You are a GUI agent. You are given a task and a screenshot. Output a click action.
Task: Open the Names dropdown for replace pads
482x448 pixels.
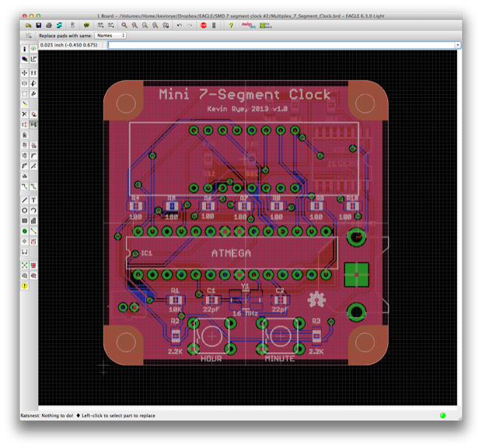pyautogui.click(x=110, y=36)
